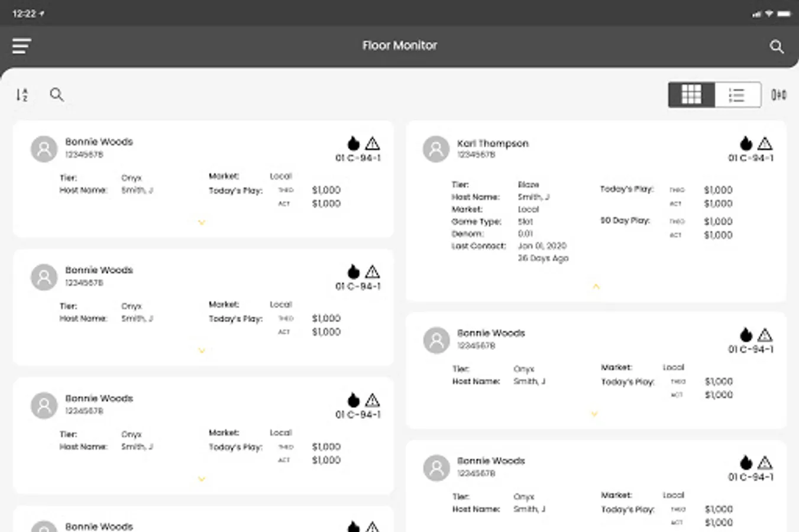Click the Game Type label on Karl Thompson's card

(477, 221)
